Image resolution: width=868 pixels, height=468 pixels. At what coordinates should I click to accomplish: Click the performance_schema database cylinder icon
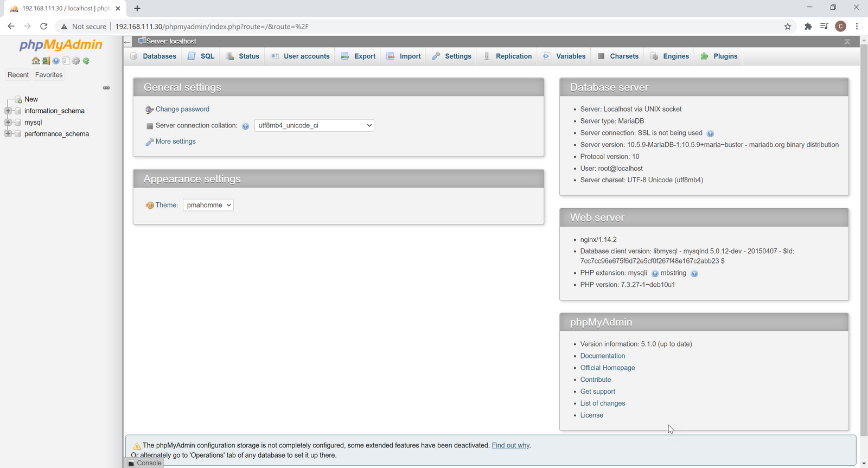18,134
